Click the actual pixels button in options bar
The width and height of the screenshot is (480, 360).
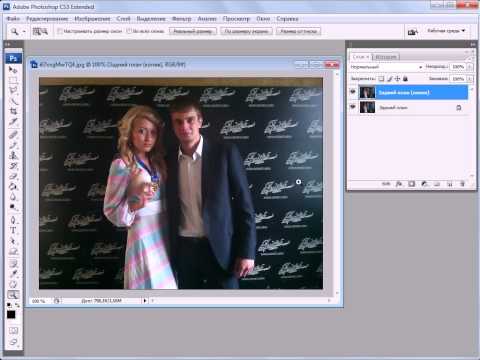point(193,31)
